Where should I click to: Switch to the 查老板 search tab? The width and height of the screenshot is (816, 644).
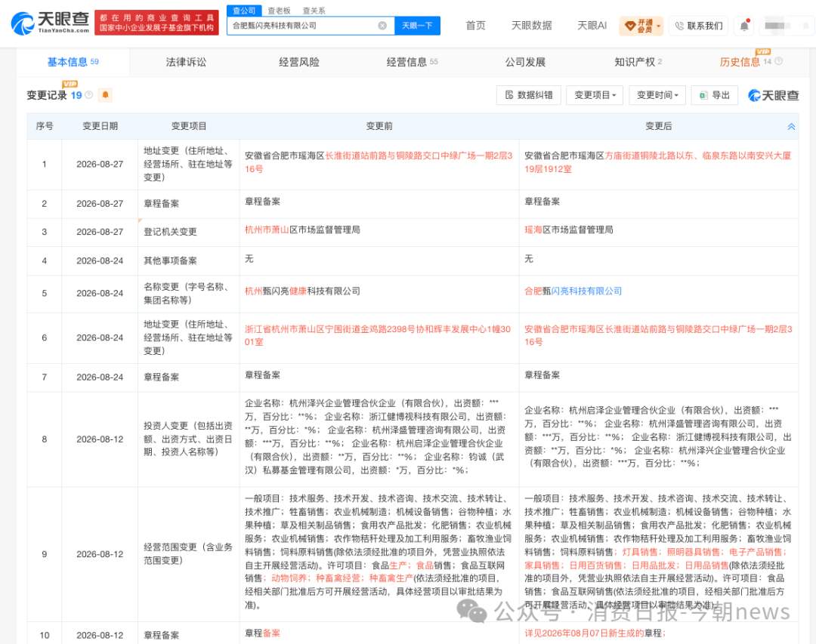[279, 11]
